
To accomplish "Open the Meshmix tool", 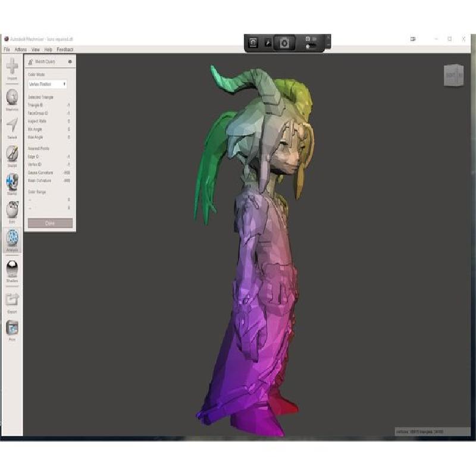I will click(x=12, y=100).
